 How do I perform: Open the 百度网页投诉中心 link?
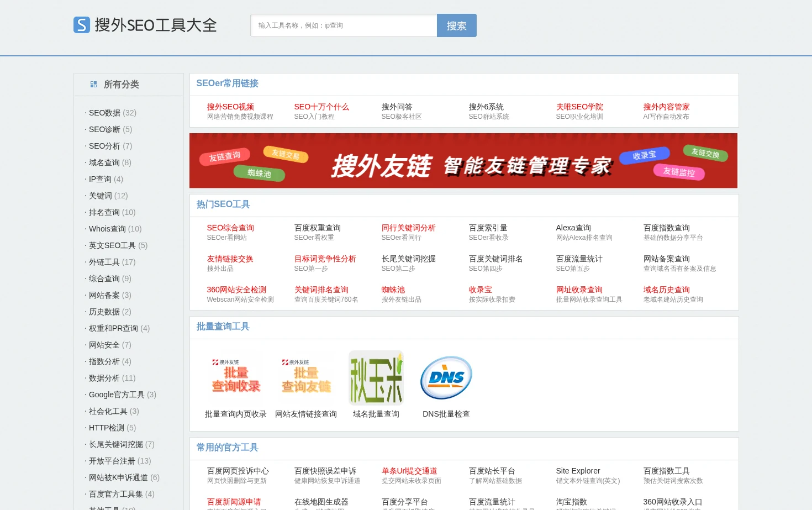pos(238,471)
